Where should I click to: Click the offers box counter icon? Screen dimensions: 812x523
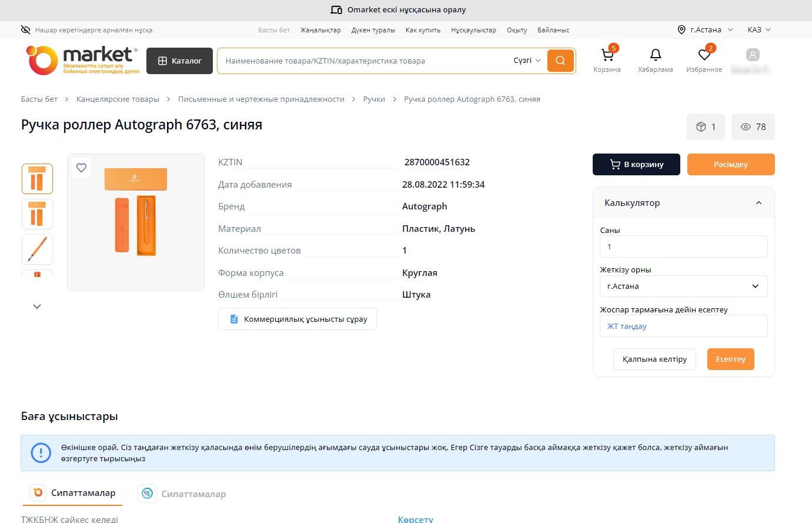pyautogui.click(x=701, y=127)
